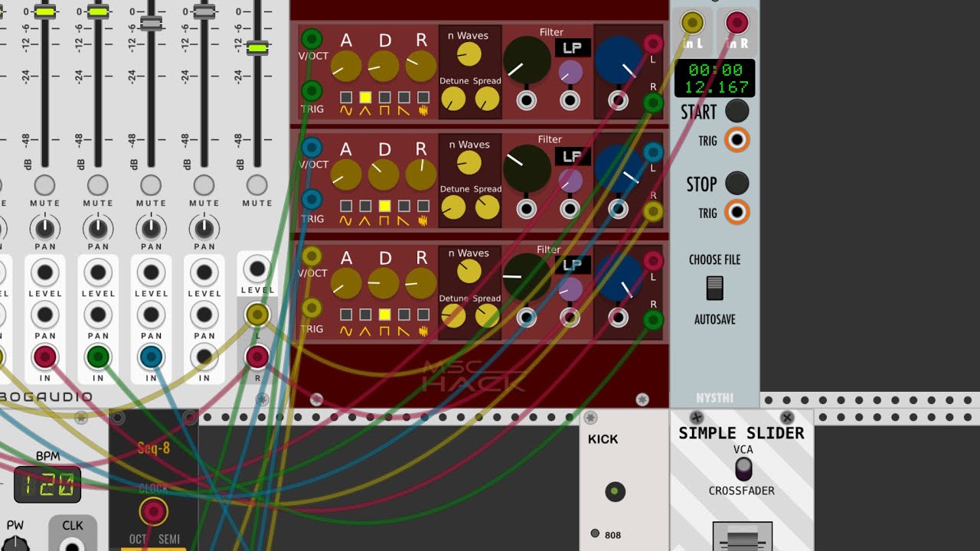980x551 pixels.
Task: Click the red in R jack on NYSTHI recorder
Action: [x=737, y=22]
